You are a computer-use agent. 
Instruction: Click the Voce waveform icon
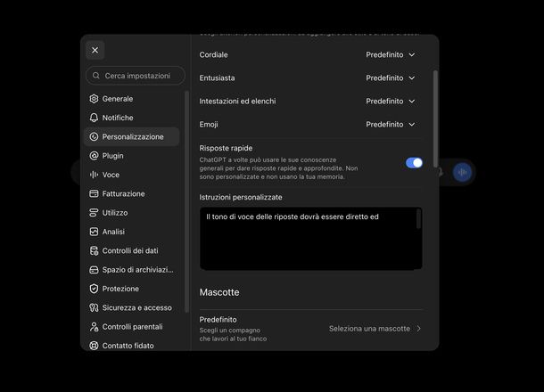(x=94, y=175)
